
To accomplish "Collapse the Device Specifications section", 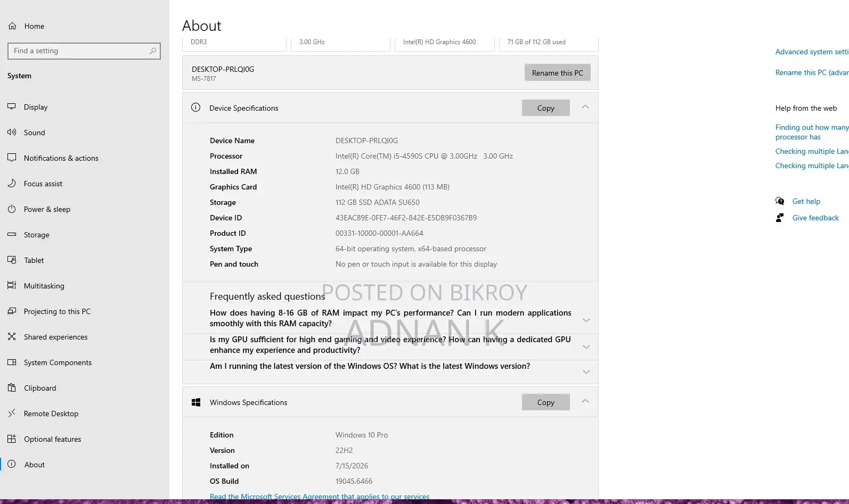I will click(585, 108).
